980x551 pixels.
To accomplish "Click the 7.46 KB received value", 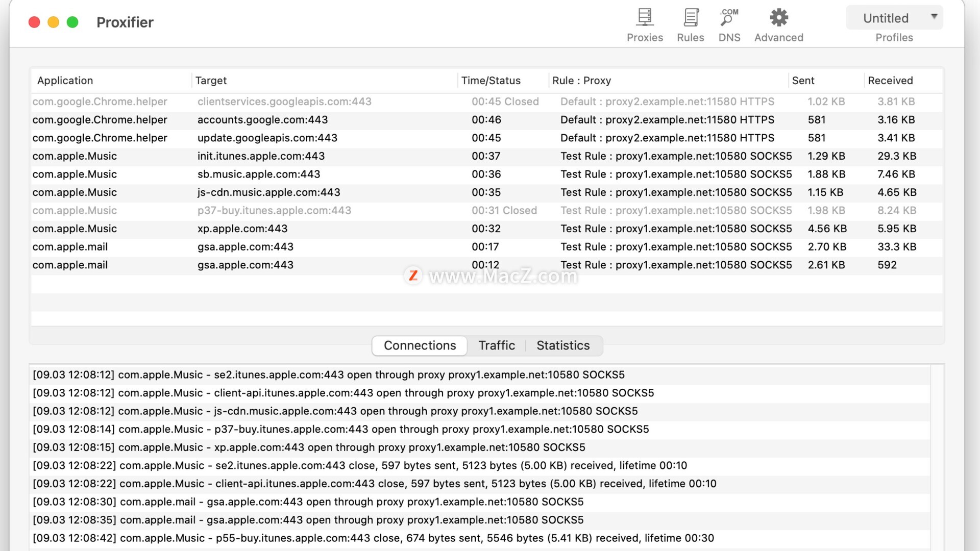I will [x=896, y=174].
